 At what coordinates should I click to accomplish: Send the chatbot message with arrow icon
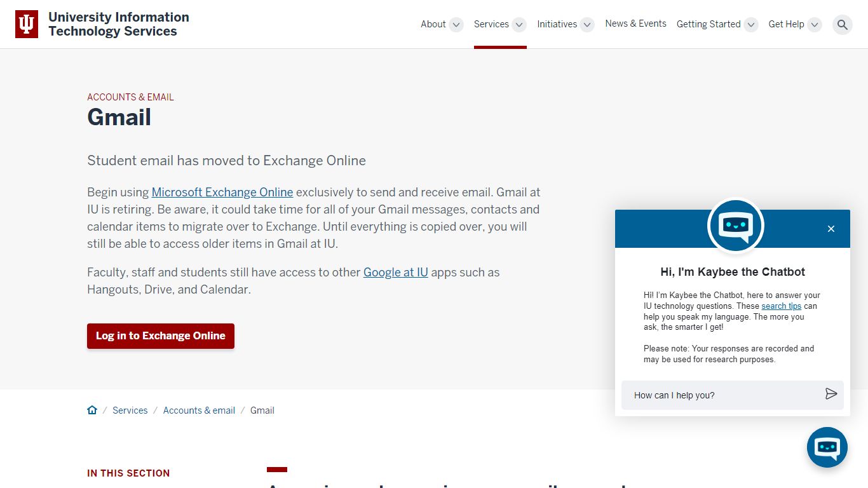coord(831,394)
